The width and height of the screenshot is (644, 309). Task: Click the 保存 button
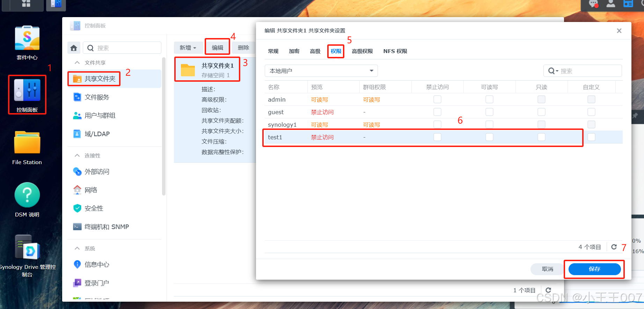point(594,269)
